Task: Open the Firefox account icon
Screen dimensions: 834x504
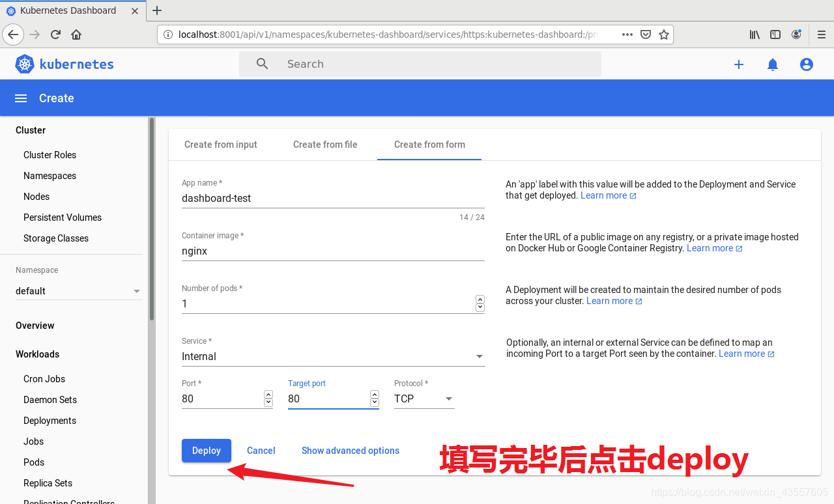Action: (796, 35)
